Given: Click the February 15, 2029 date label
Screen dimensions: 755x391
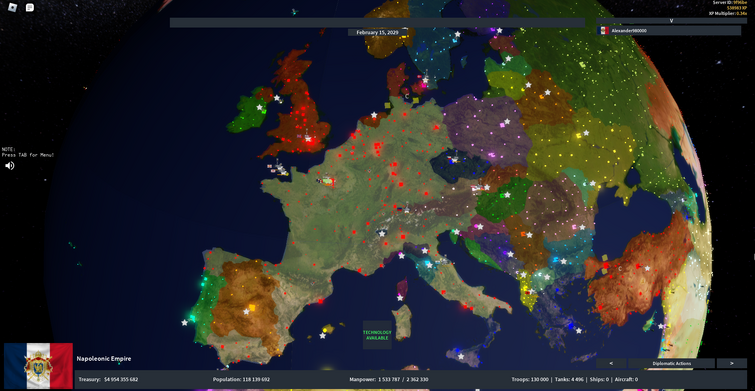Looking at the screenshot, I should coord(377,32).
